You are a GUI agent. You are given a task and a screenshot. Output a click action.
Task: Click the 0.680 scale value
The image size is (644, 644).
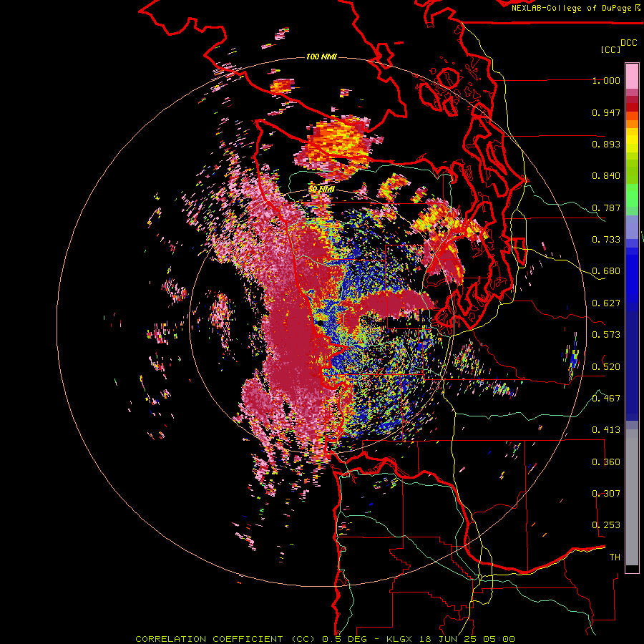(606, 271)
